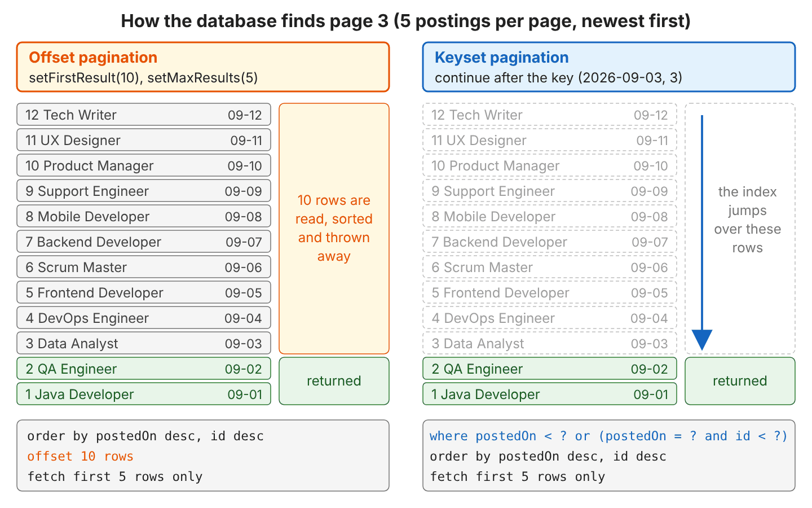Click dimmed "11 UX Designer" row in Keyset list
Screen dimensions: 812x508
(550, 140)
